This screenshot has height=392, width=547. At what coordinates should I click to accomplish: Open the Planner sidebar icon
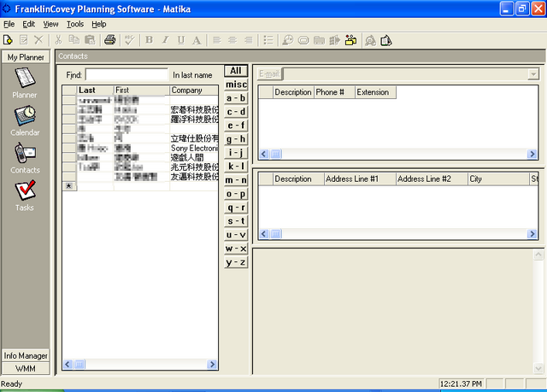pos(25,84)
